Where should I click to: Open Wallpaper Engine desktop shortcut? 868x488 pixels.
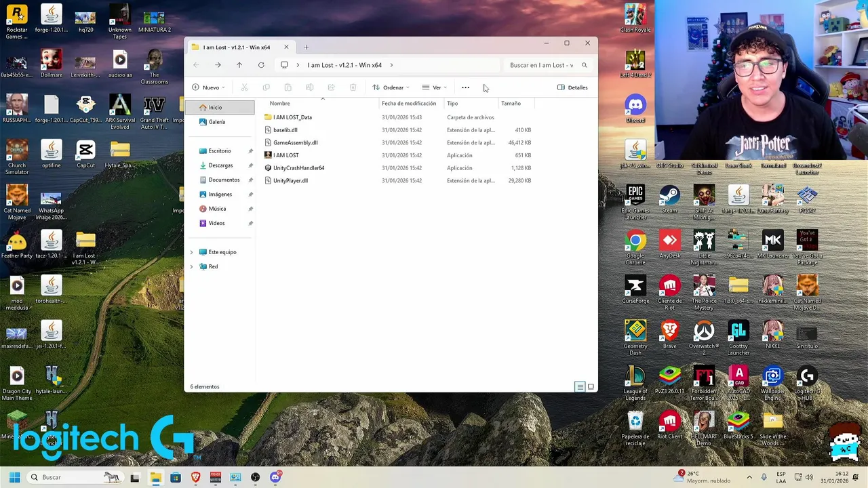point(772,383)
